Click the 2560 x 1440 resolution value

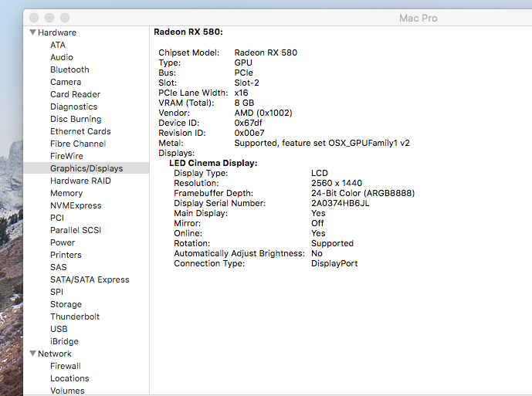(337, 183)
